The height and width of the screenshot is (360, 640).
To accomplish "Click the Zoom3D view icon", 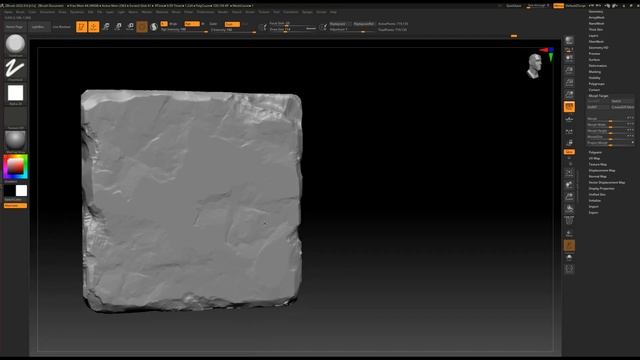I will (x=569, y=197).
